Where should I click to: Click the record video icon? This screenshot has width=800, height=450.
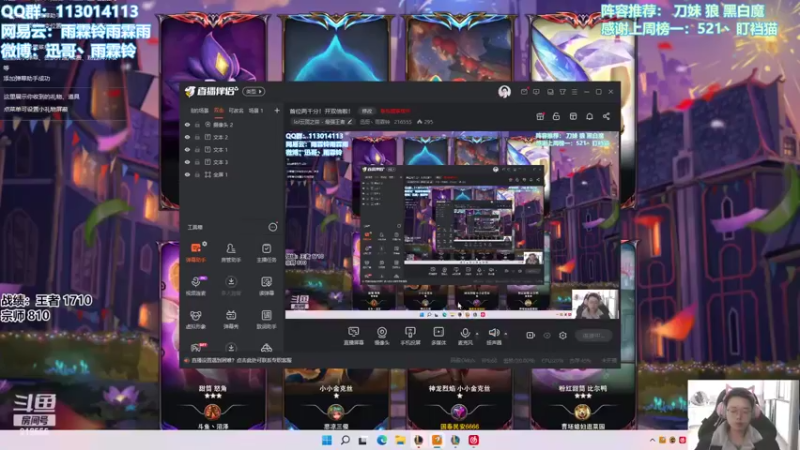(531, 335)
